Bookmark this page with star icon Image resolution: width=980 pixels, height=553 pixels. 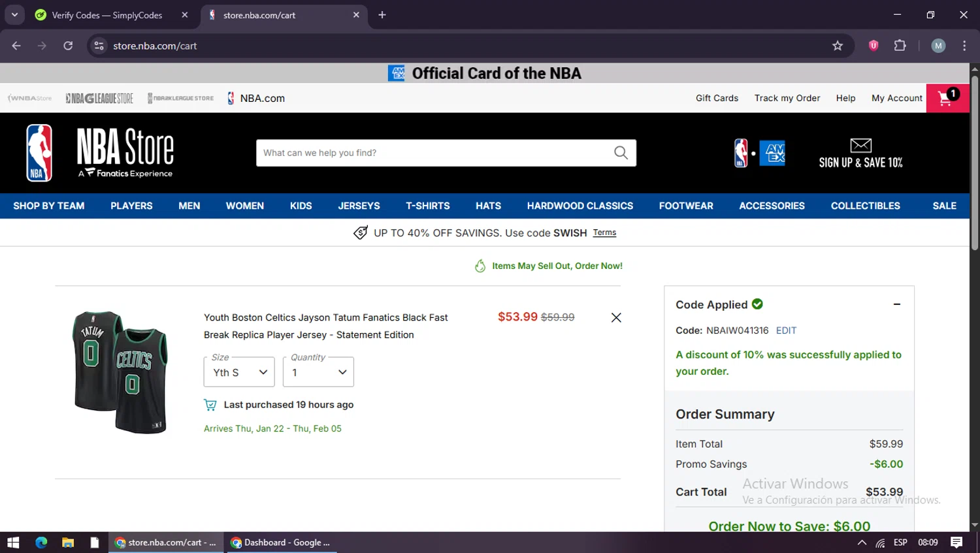pyautogui.click(x=838, y=46)
